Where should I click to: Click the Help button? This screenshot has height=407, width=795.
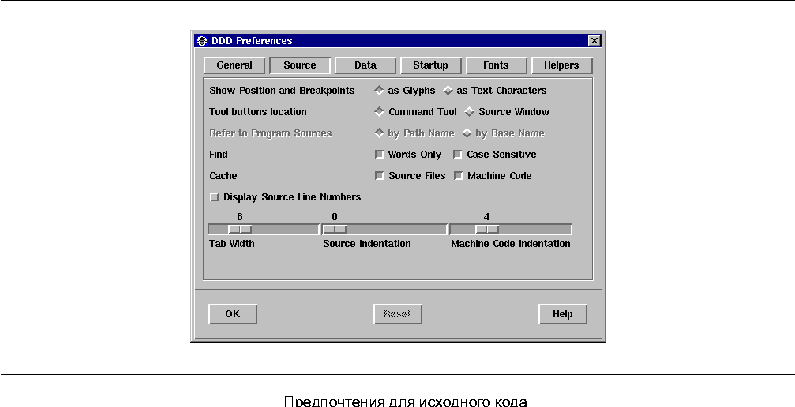coord(562,314)
